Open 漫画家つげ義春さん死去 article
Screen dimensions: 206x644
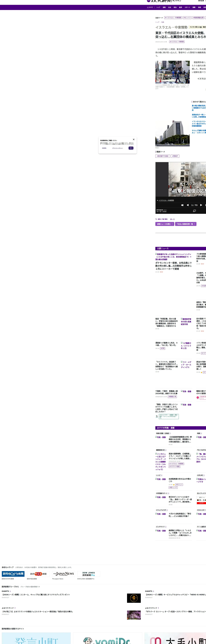click(x=167, y=344)
